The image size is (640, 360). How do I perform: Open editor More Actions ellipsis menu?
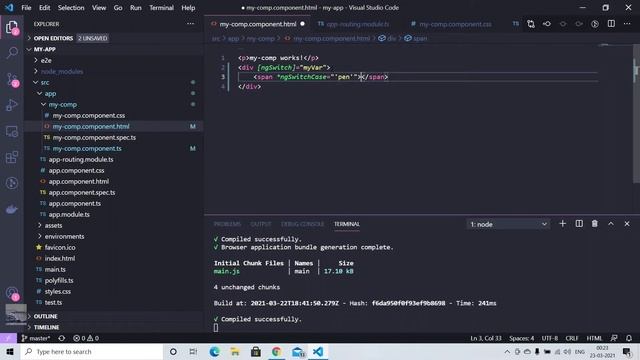tap(627, 24)
